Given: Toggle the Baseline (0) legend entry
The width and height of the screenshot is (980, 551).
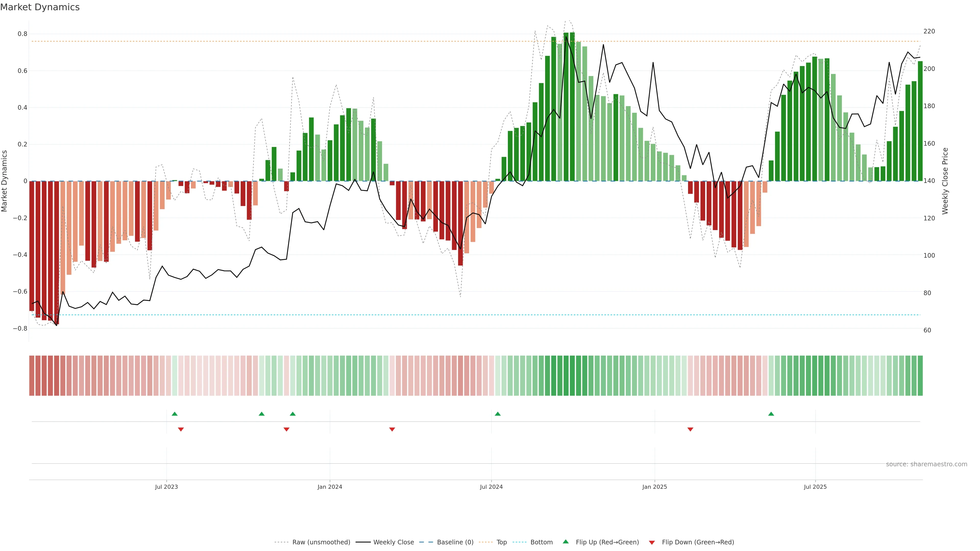Looking at the screenshot, I should pyautogui.click(x=455, y=542).
